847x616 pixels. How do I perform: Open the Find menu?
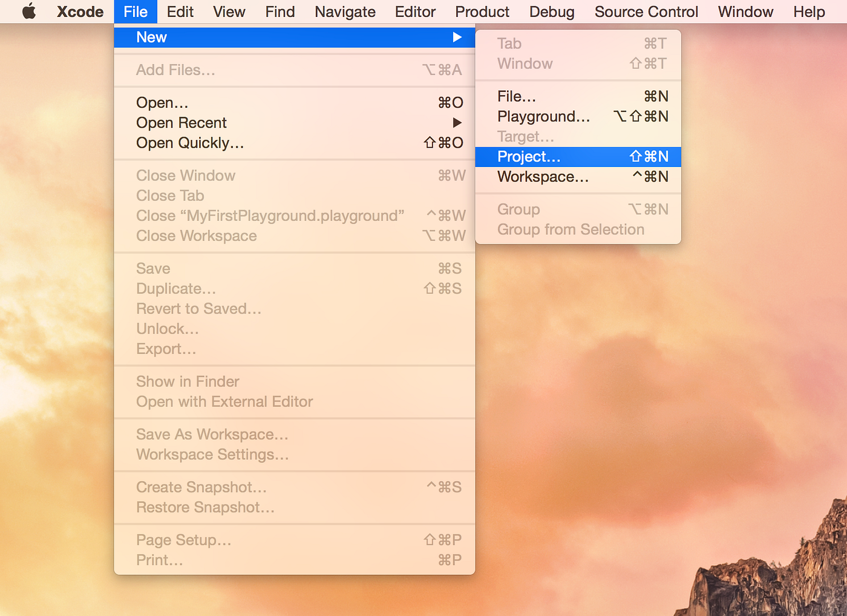click(280, 11)
